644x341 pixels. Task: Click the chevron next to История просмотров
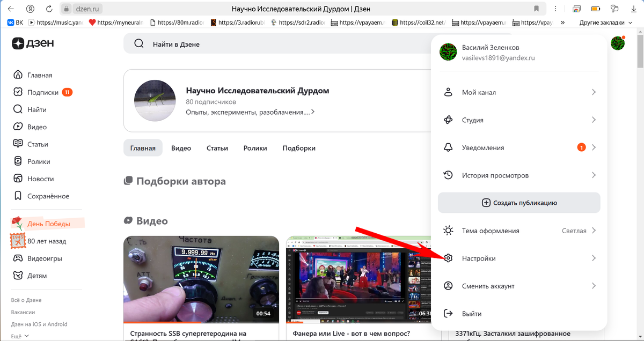(x=594, y=175)
